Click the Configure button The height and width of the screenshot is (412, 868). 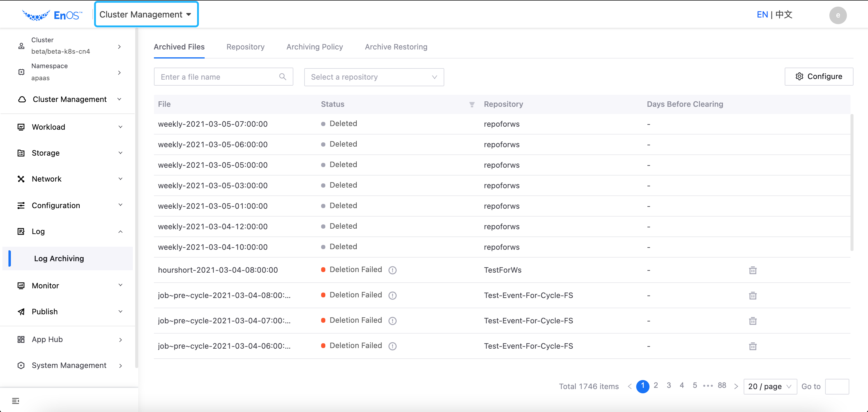819,76
